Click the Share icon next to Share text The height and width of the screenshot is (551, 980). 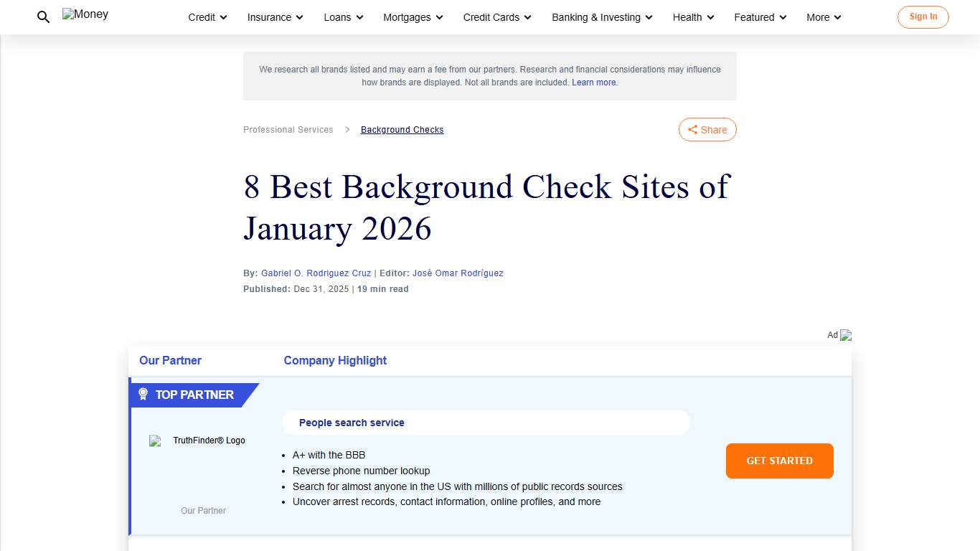coord(693,129)
